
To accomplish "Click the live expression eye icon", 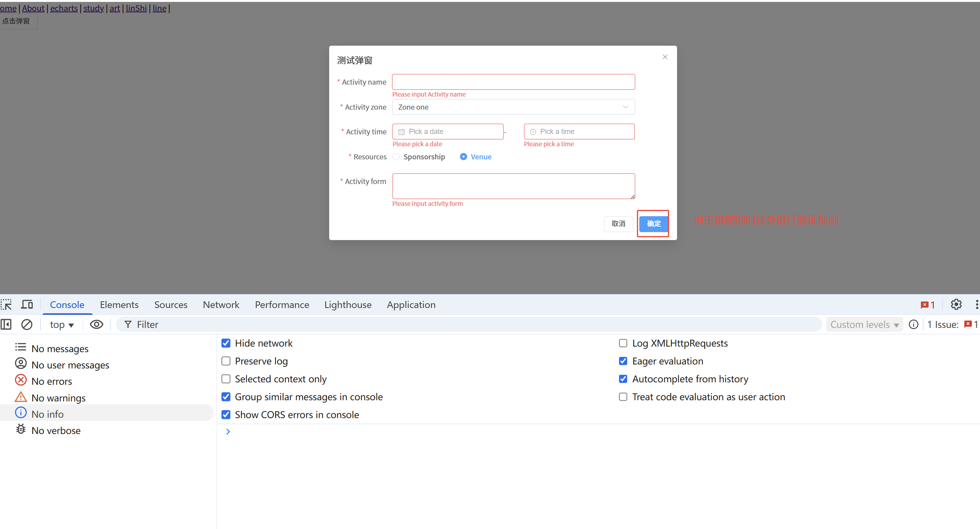I will (x=96, y=325).
